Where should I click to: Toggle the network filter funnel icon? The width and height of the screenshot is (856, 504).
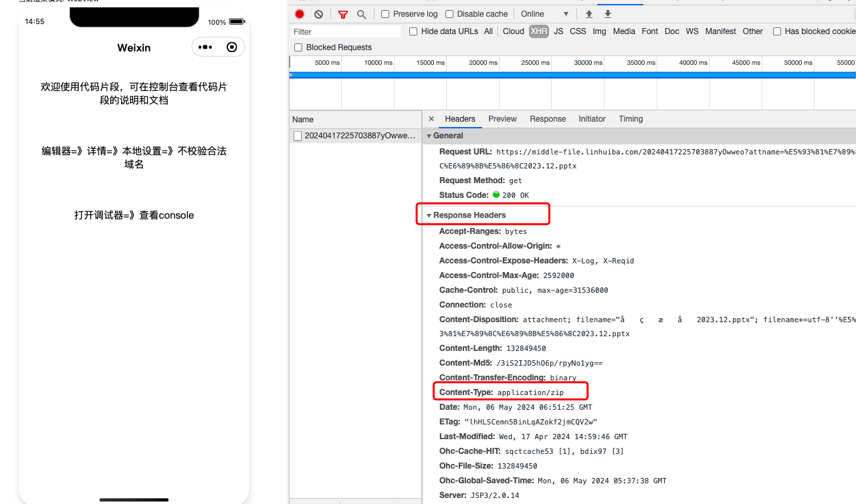343,14
